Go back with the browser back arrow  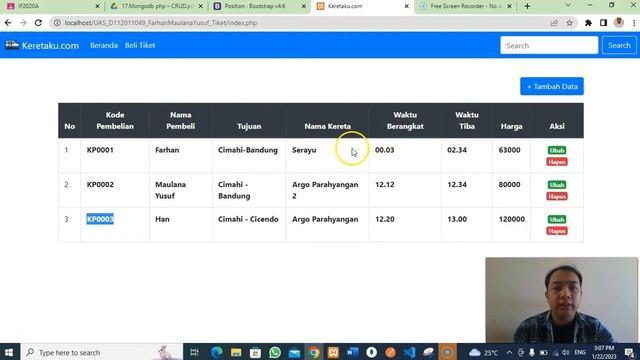8,23
